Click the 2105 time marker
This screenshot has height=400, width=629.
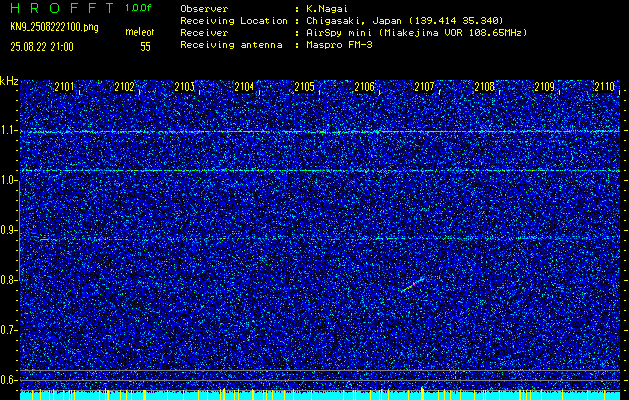pyautogui.click(x=304, y=87)
